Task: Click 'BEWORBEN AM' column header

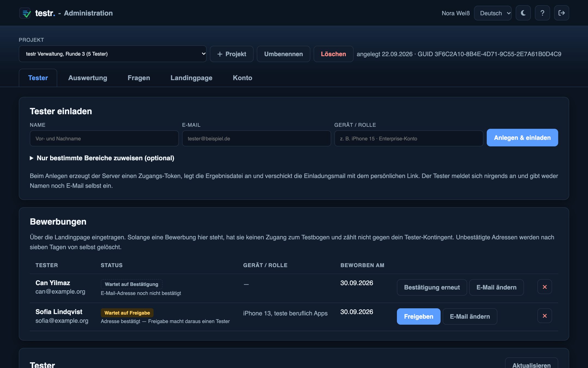Action: coord(362,265)
